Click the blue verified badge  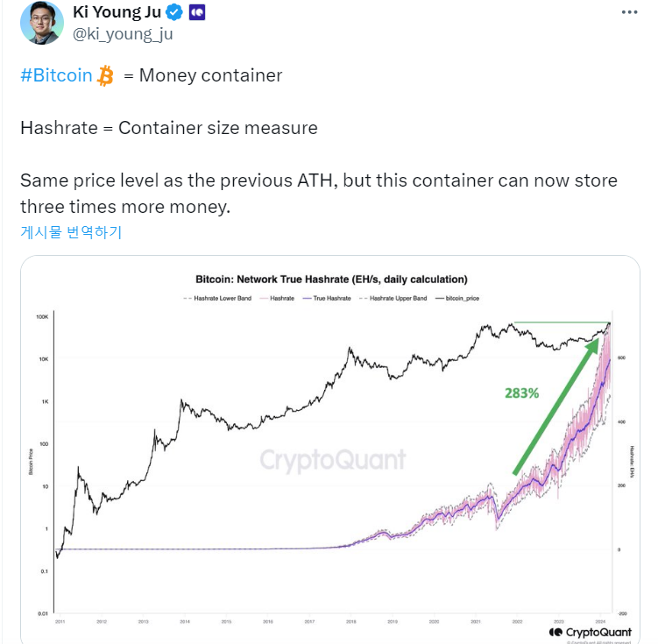click(174, 13)
